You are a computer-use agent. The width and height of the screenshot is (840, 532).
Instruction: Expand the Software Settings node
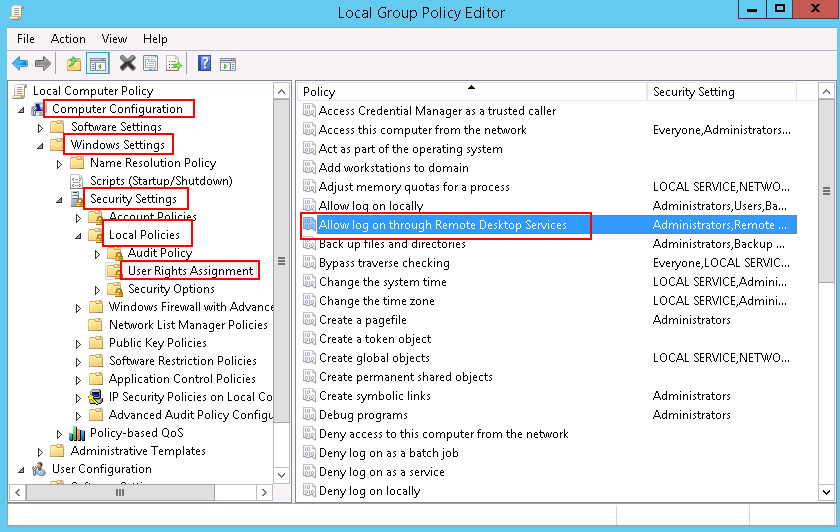[x=40, y=128]
